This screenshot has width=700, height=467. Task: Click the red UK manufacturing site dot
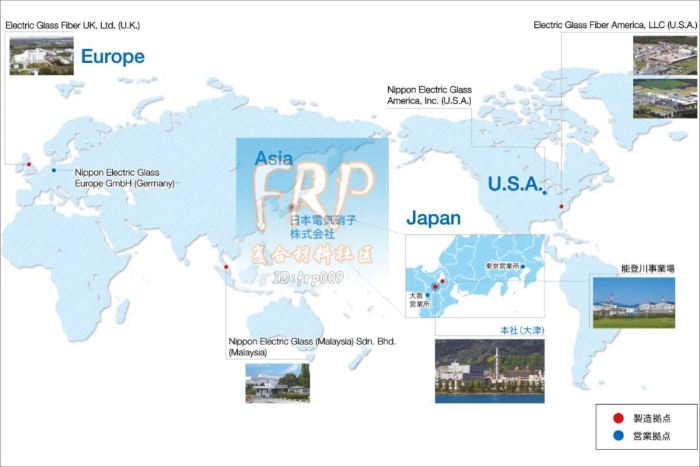tap(29, 165)
